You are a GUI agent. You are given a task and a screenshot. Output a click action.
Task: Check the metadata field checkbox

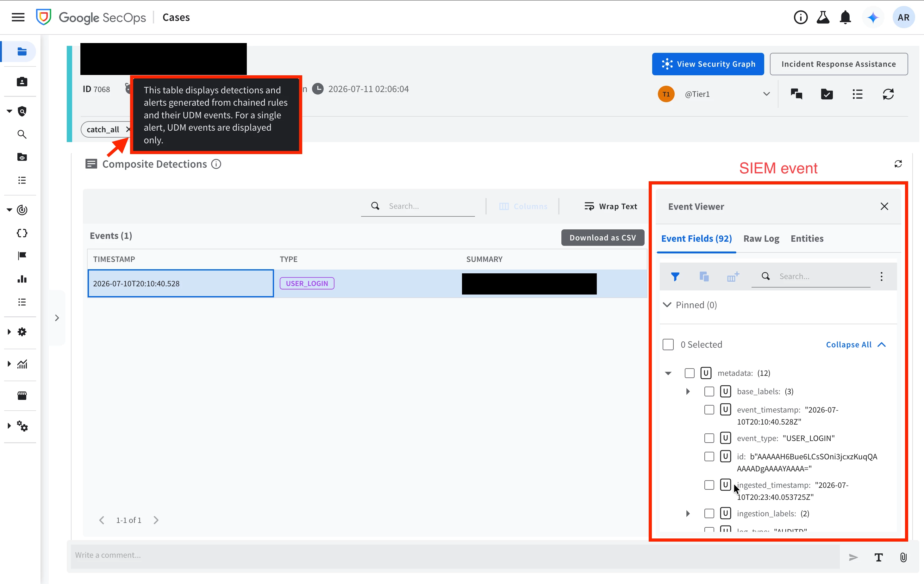click(690, 373)
